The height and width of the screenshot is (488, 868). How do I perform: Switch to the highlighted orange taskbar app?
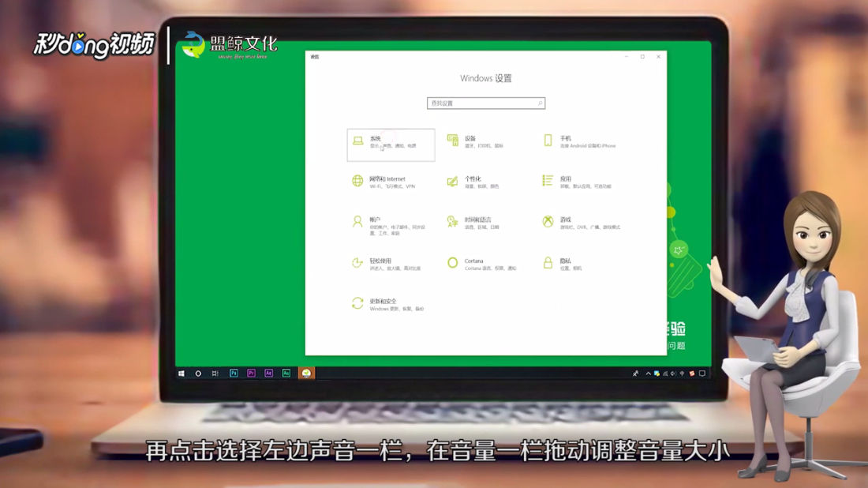pos(306,374)
